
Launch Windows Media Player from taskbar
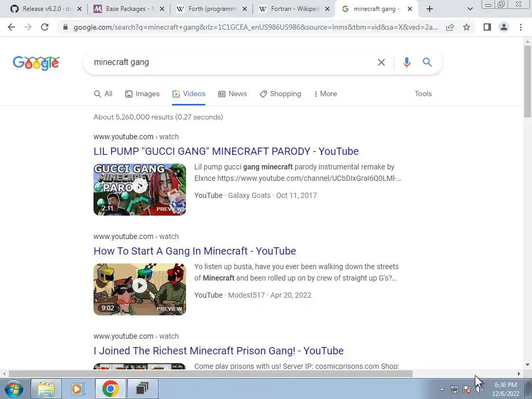[x=78, y=389]
